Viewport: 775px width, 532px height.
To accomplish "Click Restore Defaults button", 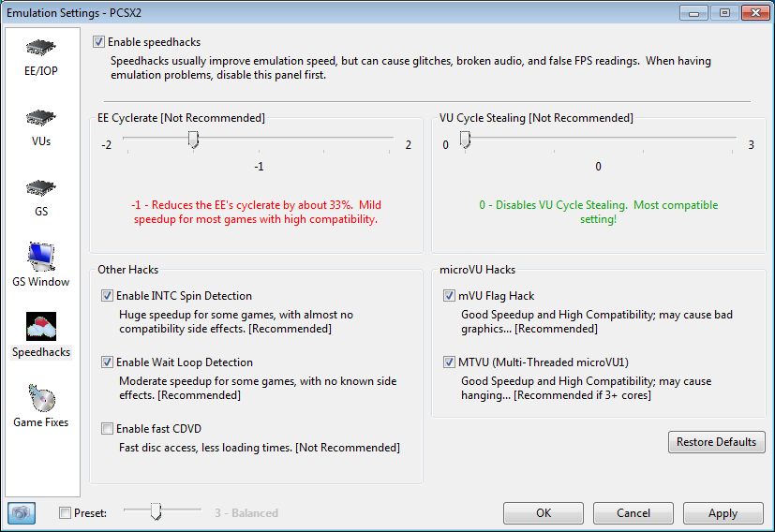I will [716, 442].
